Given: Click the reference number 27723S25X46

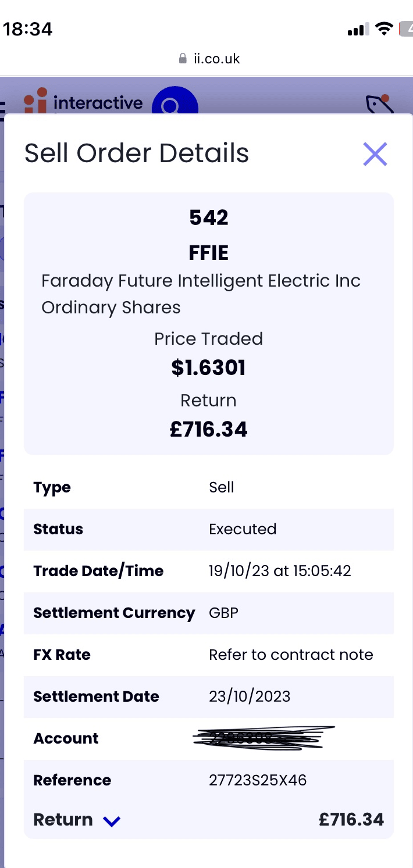Looking at the screenshot, I should [x=258, y=780].
